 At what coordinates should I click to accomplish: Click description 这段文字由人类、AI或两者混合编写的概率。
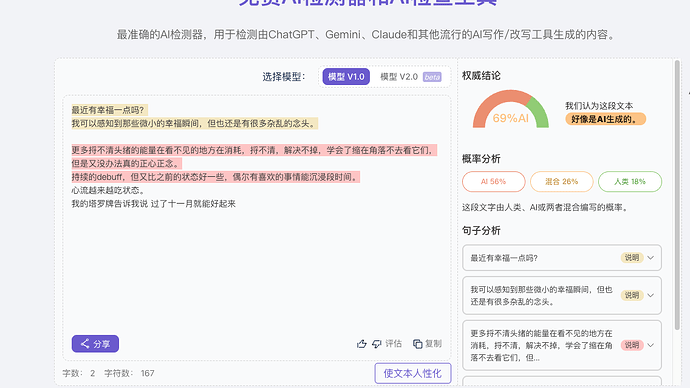(x=546, y=207)
